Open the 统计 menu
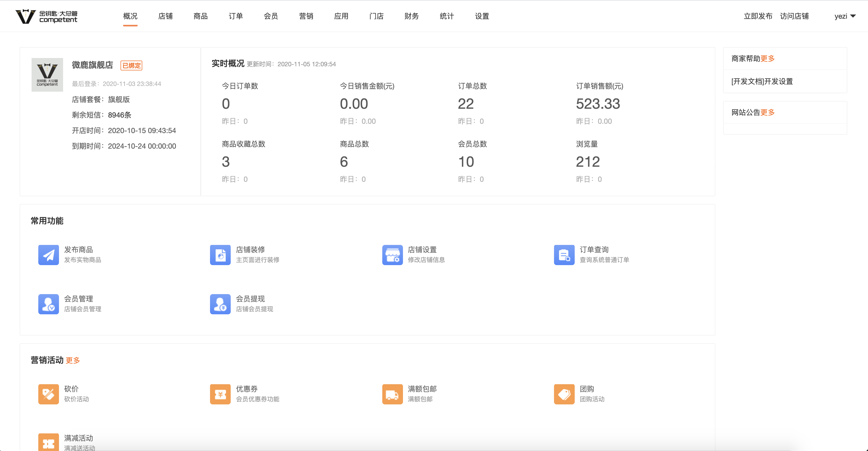The width and height of the screenshot is (868, 451). point(447,16)
